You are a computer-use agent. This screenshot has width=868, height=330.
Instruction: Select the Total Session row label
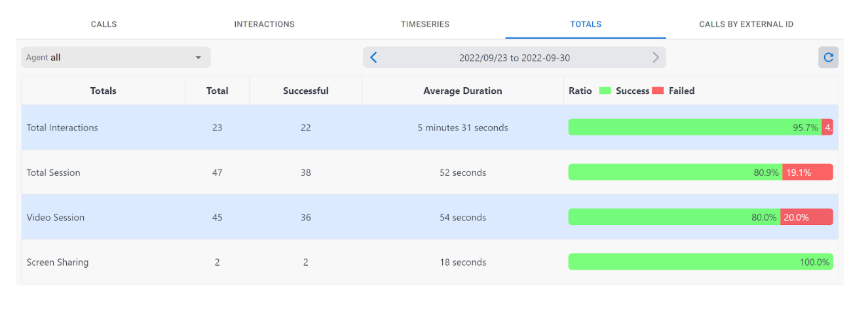[x=54, y=173]
